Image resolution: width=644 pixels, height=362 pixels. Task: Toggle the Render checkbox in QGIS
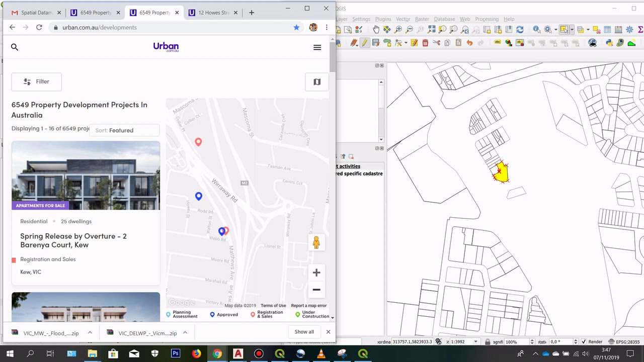[x=584, y=342]
